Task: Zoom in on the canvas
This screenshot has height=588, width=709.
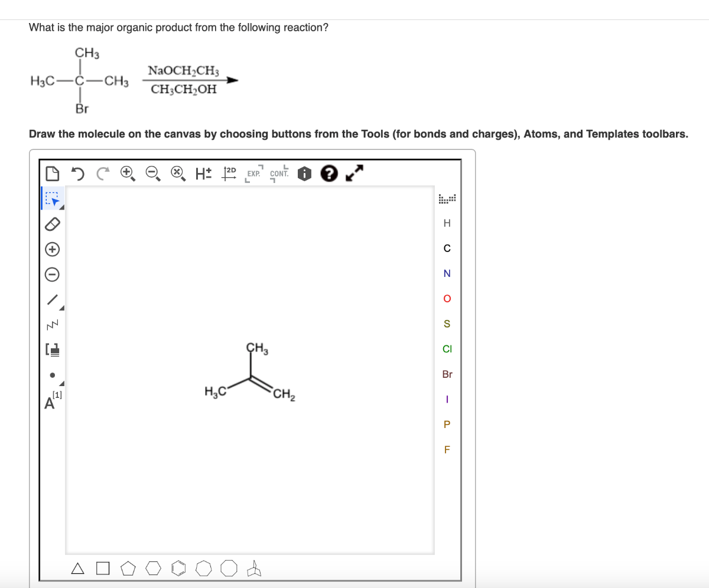Action: pyautogui.click(x=125, y=172)
